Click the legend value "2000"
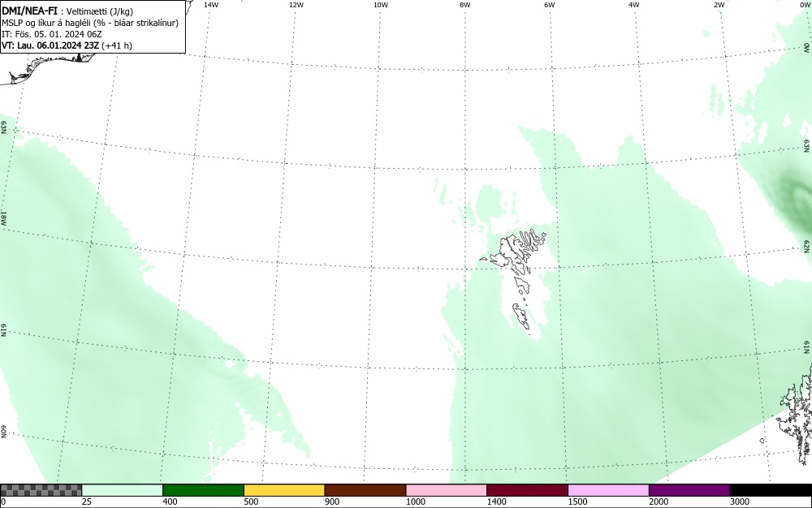812x508 pixels. click(x=659, y=502)
